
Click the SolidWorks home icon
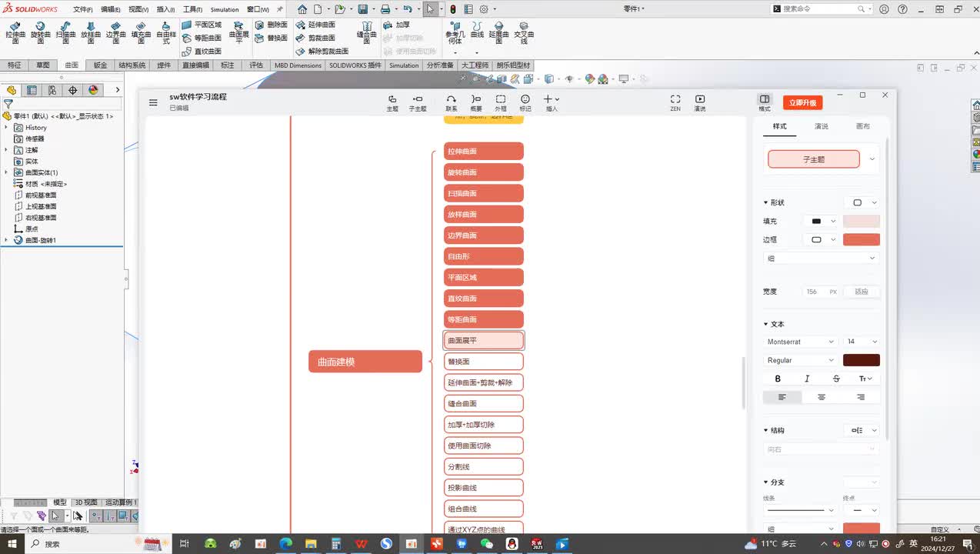pos(302,9)
